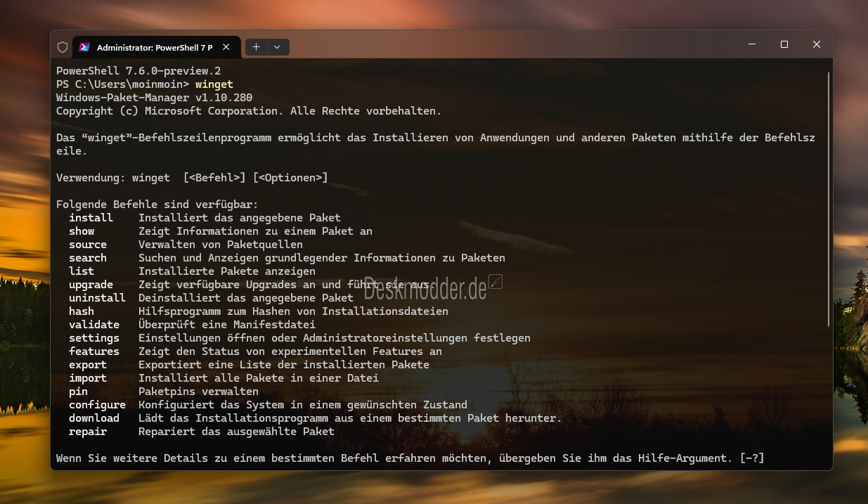This screenshot has height=504, width=868.
Task: Click the 'download' command name
Action: click(94, 418)
